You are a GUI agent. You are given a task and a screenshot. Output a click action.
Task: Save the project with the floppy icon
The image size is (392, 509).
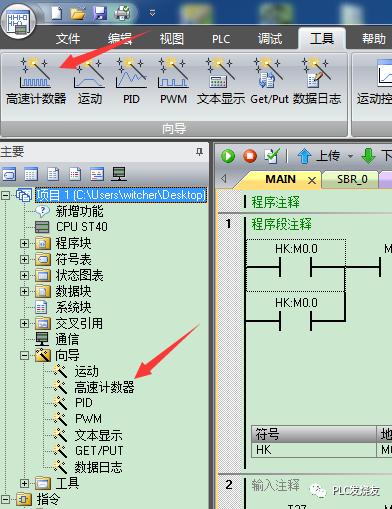(x=100, y=14)
